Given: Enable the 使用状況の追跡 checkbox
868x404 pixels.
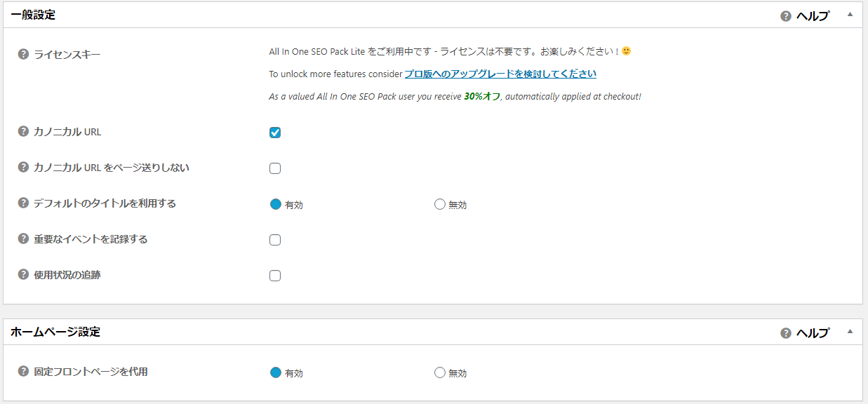Looking at the screenshot, I should (x=275, y=276).
